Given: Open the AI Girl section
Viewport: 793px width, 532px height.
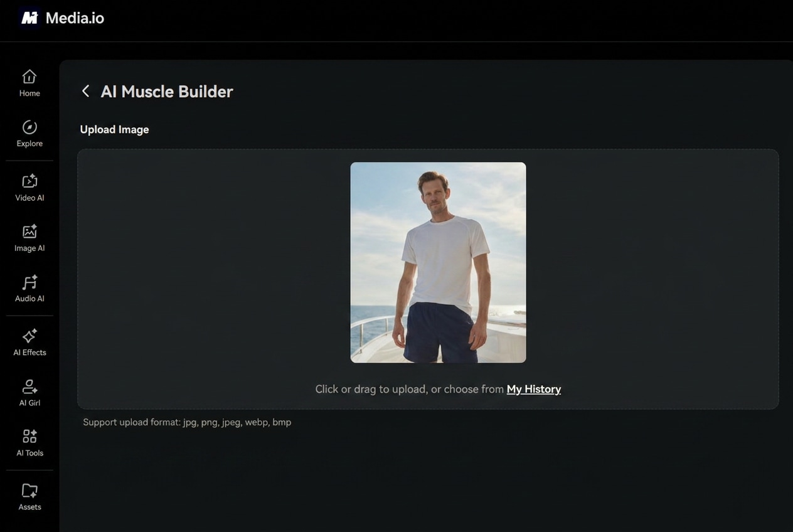Looking at the screenshot, I should click(x=29, y=393).
